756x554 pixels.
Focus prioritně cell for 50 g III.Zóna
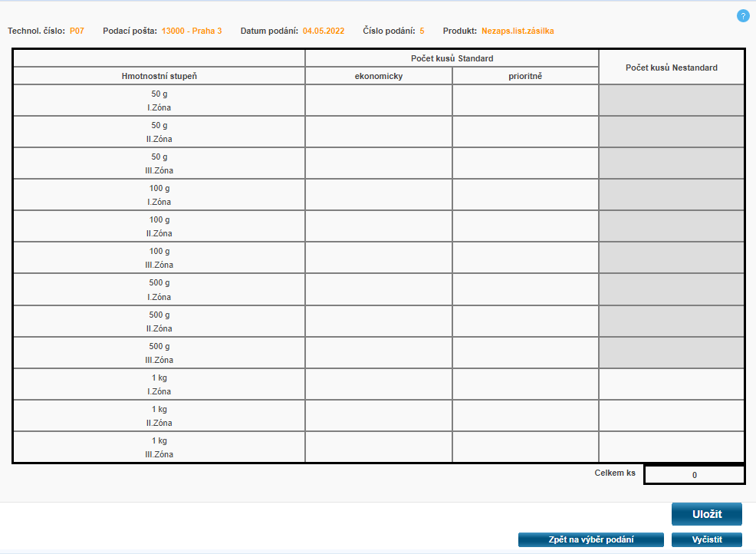(525, 163)
